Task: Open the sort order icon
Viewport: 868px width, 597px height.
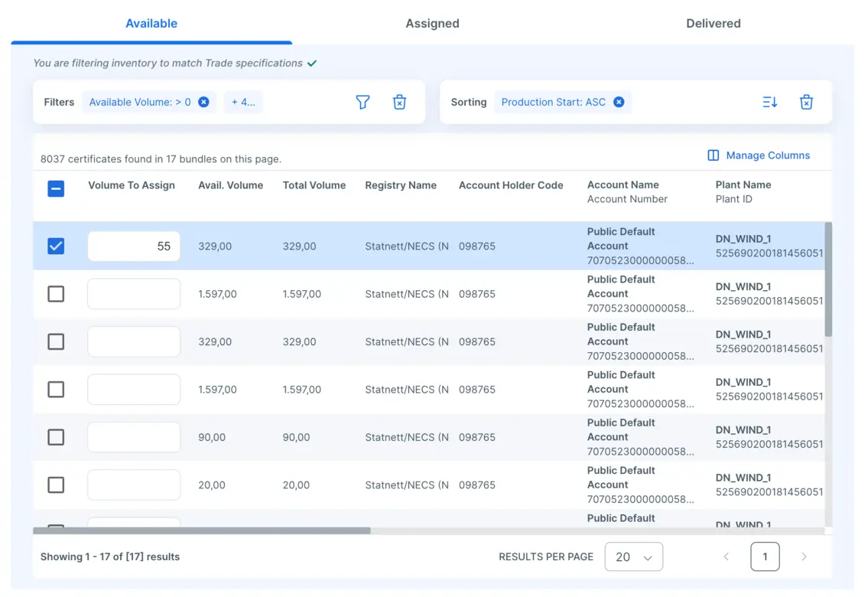Action: pyautogui.click(x=769, y=102)
